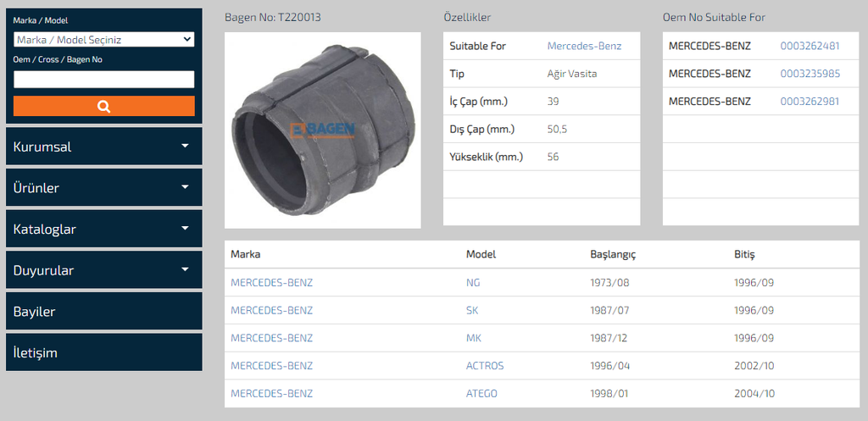Screen dimensions: 868x421
Task: Click the orange magnifier search button
Action: 104,106
